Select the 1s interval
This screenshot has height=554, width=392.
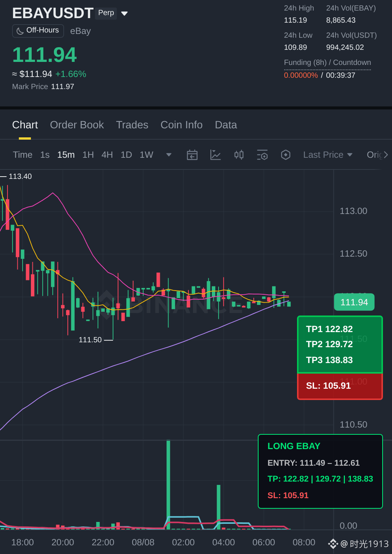tap(45, 155)
